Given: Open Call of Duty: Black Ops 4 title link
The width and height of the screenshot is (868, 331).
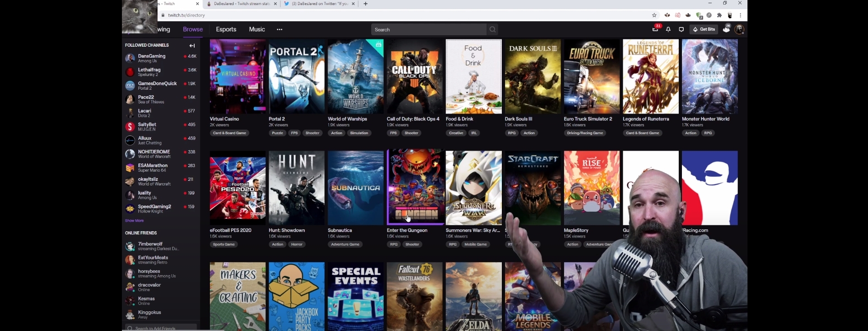Looking at the screenshot, I should [x=413, y=119].
